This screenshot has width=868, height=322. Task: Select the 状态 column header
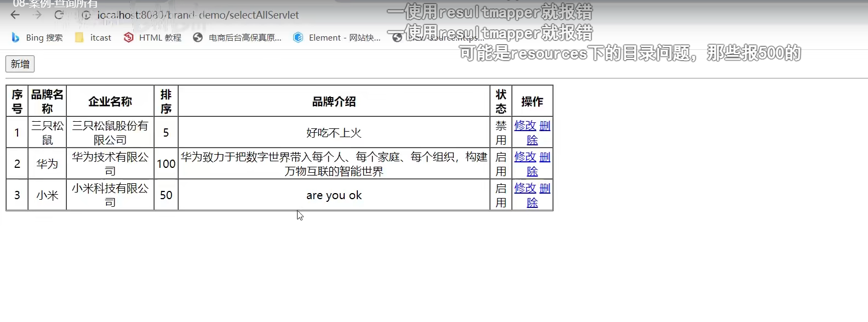point(501,101)
